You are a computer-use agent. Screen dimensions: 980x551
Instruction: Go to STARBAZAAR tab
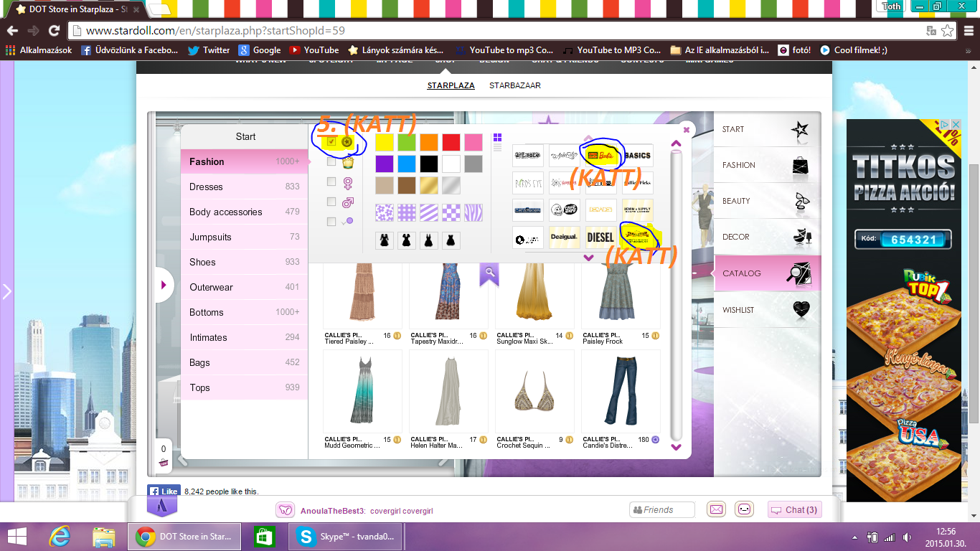tap(515, 85)
